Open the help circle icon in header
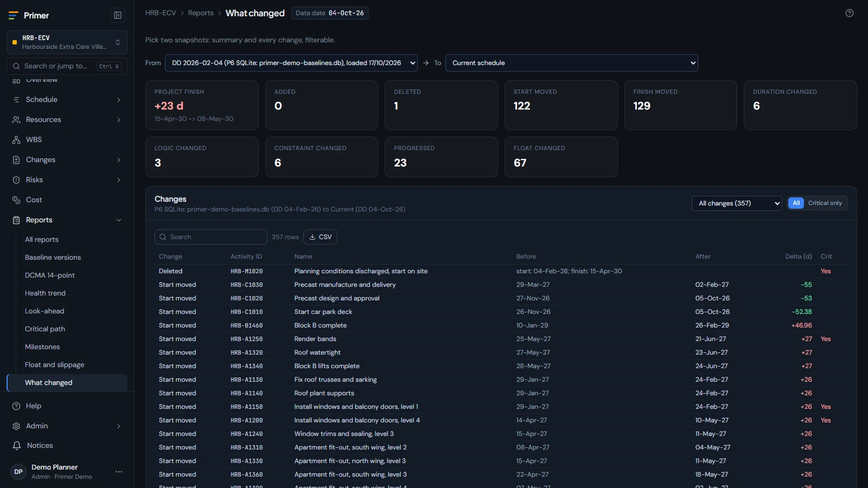This screenshot has width=868, height=488. pos(850,13)
